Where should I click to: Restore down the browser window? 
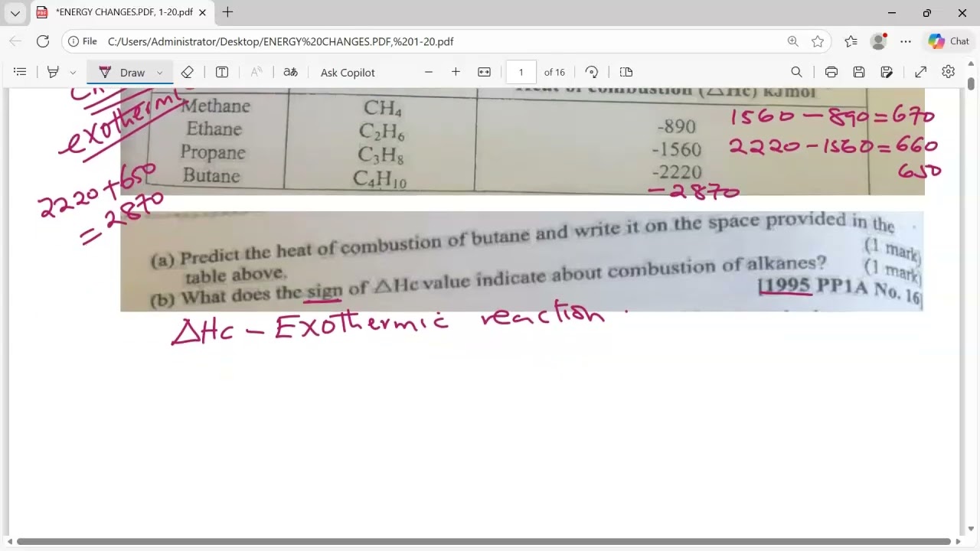pos(927,12)
